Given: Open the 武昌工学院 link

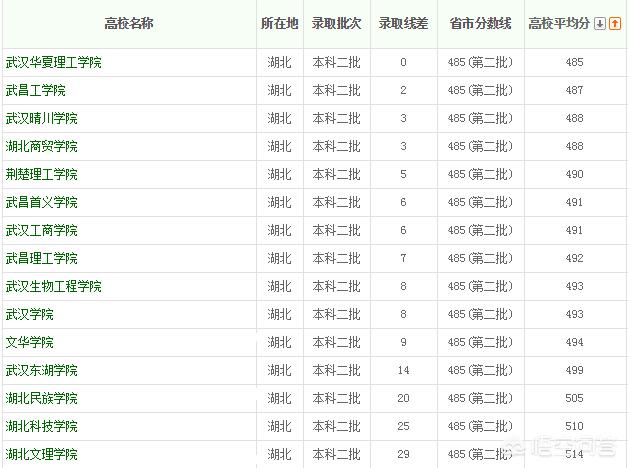Looking at the screenshot, I should point(36,90).
